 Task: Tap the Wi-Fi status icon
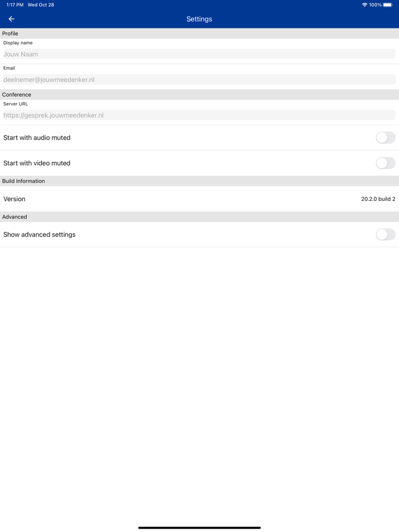pyautogui.click(x=364, y=5)
